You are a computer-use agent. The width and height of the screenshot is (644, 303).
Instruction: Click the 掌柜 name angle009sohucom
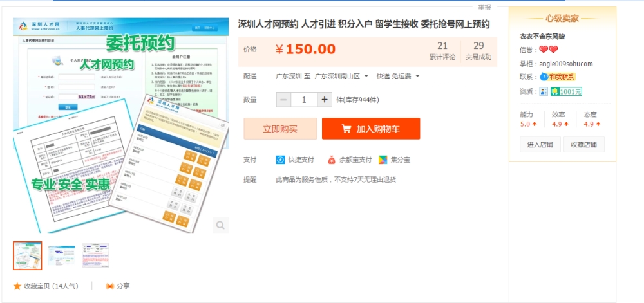pyautogui.click(x=566, y=64)
